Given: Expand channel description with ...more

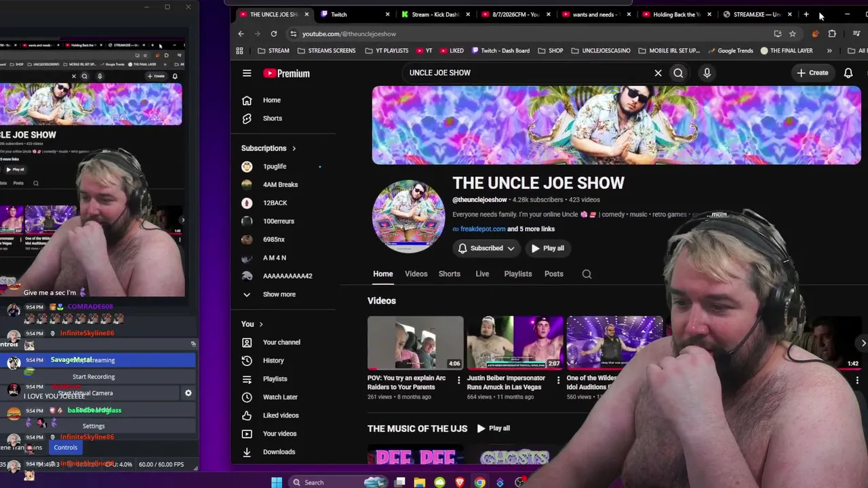Looking at the screenshot, I should [717, 215].
